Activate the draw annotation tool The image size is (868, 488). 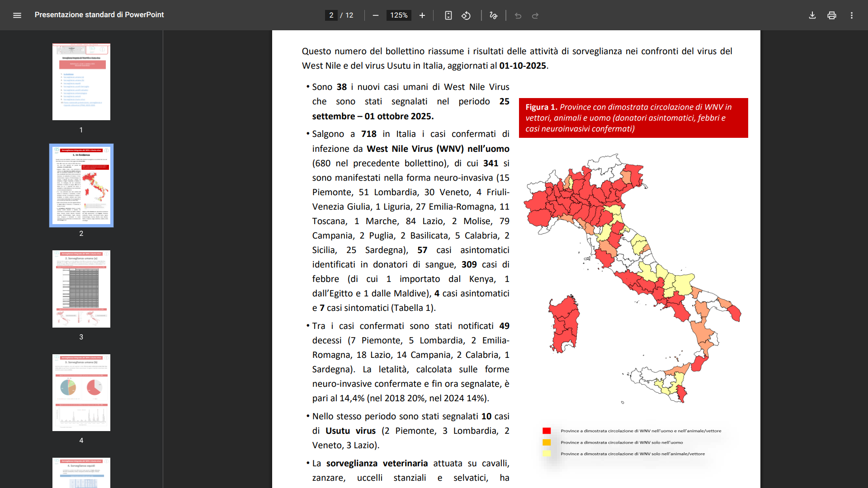tap(493, 15)
